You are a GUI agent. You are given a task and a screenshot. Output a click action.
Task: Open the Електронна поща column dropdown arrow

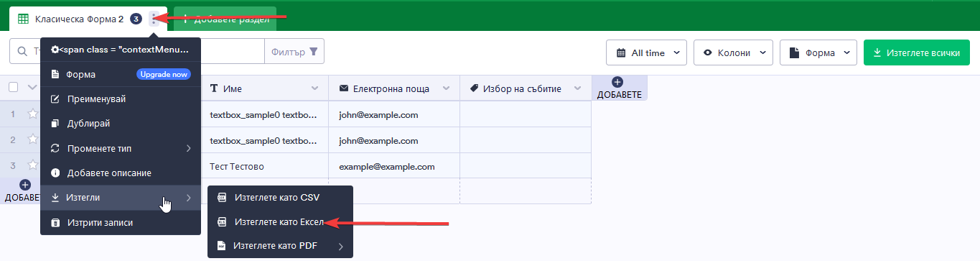pos(445,88)
